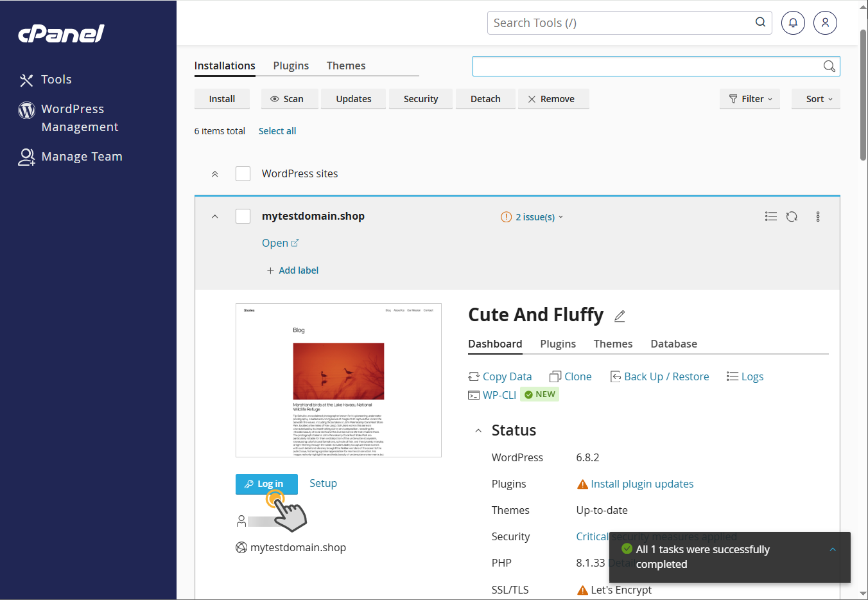Collapse all WordPress sites with double chevron
868x600 pixels.
pyautogui.click(x=215, y=174)
